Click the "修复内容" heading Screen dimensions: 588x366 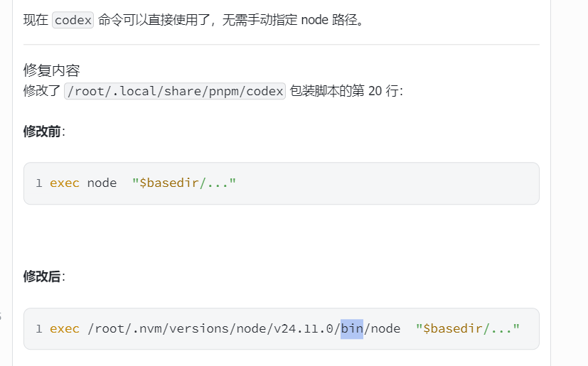(52, 70)
